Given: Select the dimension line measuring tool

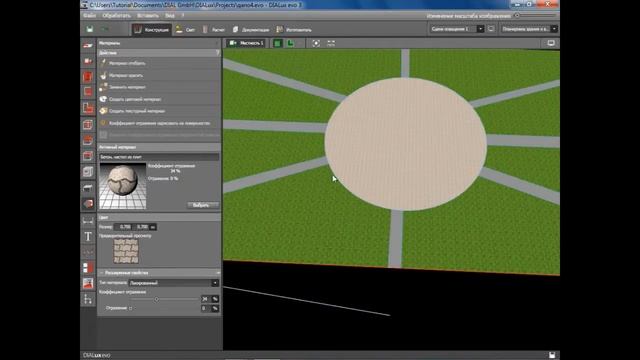Looking at the screenshot, I should (x=88, y=221).
